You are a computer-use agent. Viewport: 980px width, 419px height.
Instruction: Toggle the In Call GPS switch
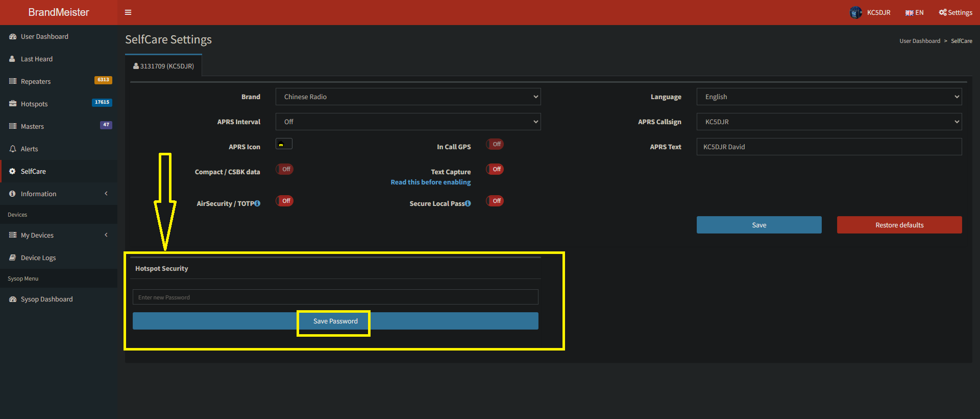(495, 144)
